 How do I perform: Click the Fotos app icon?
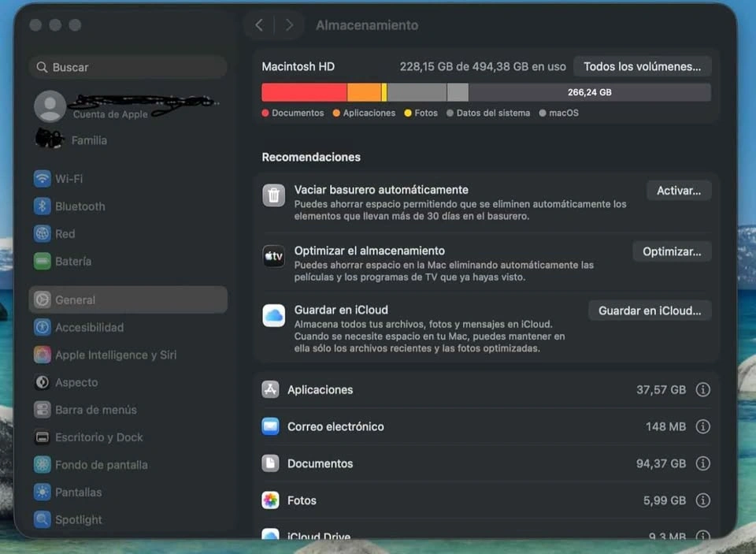tap(270, 500)
